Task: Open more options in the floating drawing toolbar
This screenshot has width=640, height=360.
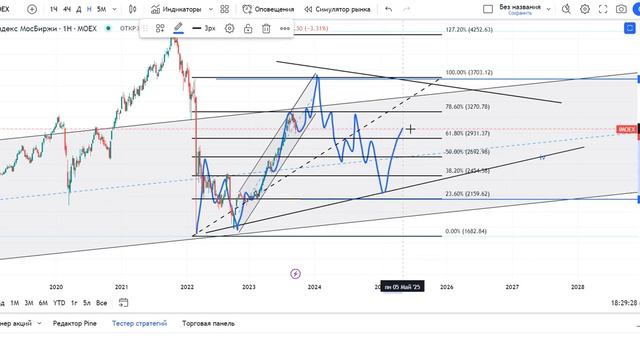Action: pyautogui.click(x=285, y=28)
